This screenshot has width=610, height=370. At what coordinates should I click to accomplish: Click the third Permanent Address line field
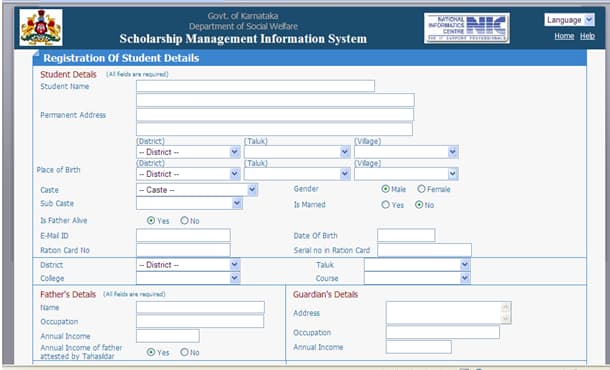(x=274, y=129)
